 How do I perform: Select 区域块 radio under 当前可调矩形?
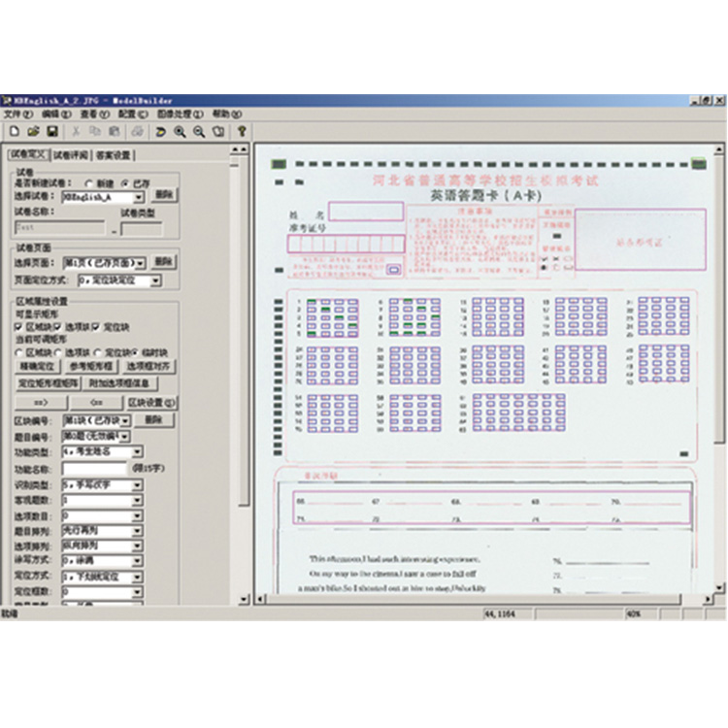pyautogui.click(x=18, y=353)
